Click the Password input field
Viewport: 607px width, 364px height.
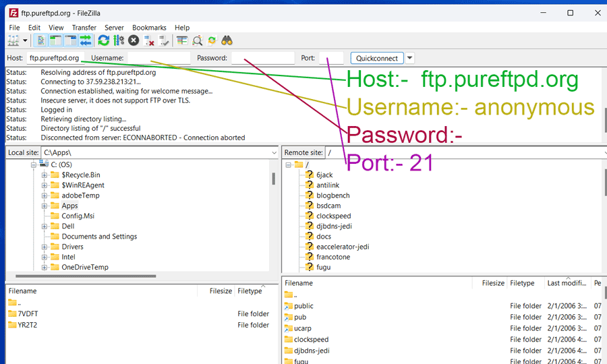click(x=263, y=58)
